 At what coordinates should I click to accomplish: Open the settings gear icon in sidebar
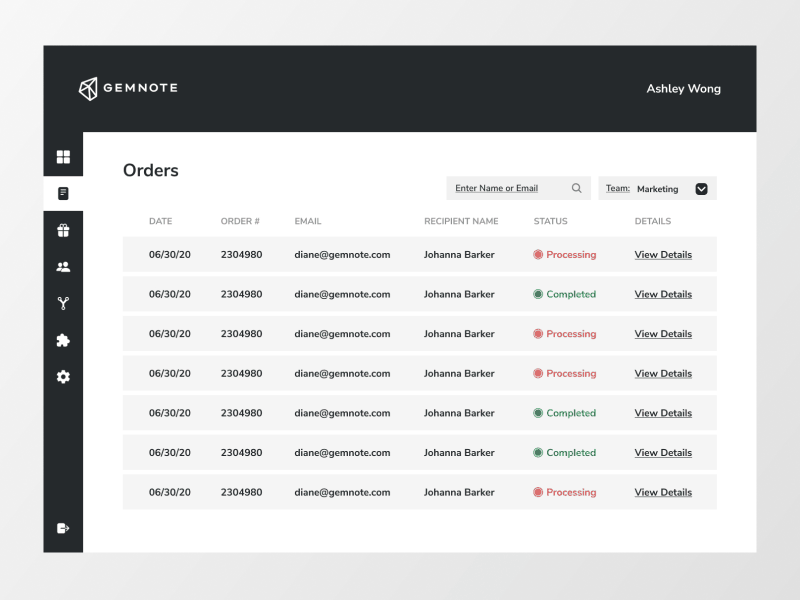tap(63, 377)
